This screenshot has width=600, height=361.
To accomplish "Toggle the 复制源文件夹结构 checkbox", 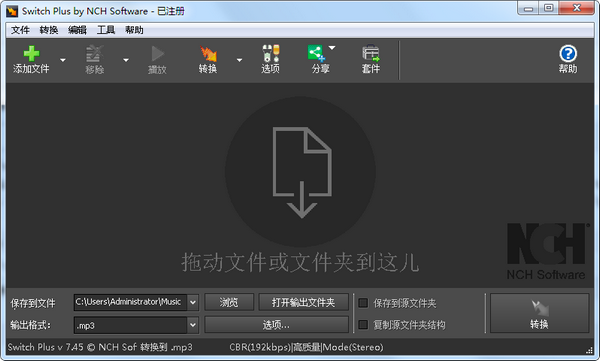I will [x=363, y=325].
